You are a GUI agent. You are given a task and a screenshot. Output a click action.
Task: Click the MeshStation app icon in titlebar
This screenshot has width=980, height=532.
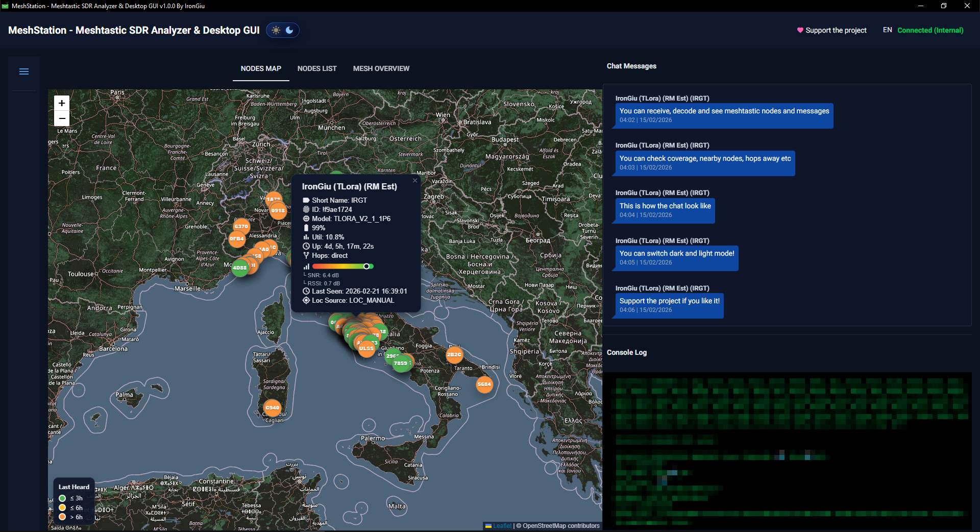5,6
